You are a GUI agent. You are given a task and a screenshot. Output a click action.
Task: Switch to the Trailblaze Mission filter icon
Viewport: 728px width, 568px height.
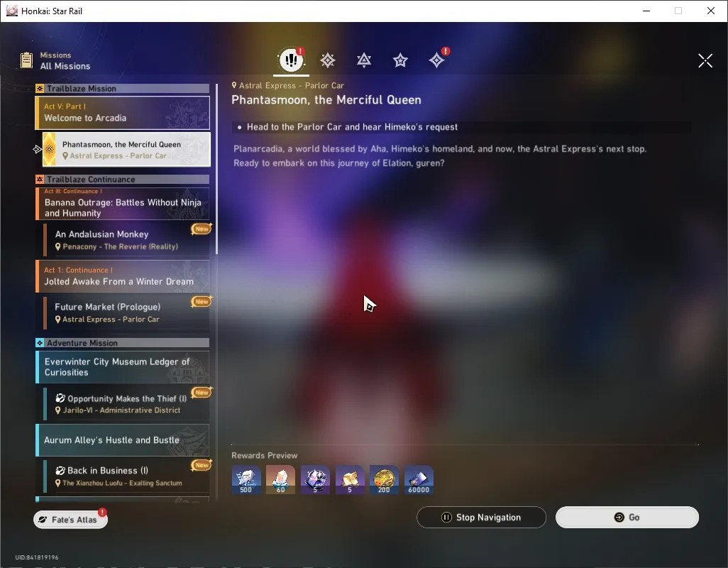click(x=328, y=60)
